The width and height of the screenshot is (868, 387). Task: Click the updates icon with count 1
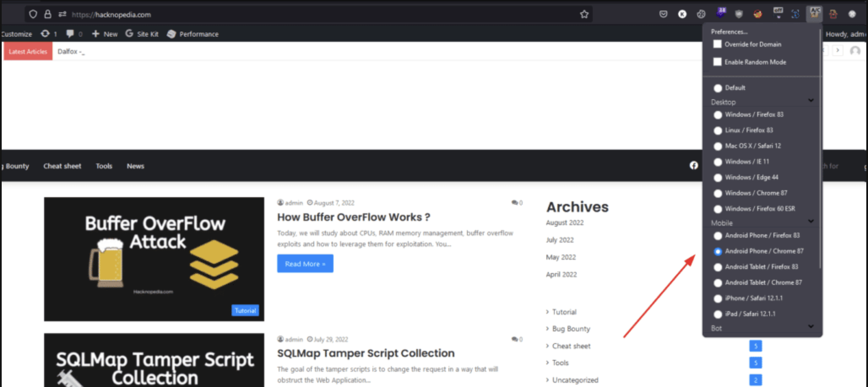tap(48, 34)
